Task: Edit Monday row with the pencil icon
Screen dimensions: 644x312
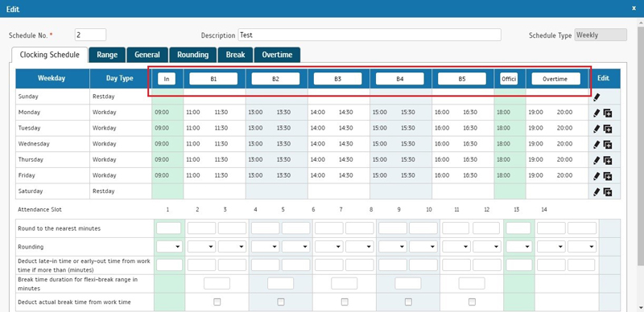Action: pyautogui.click(x=597, y=113)
